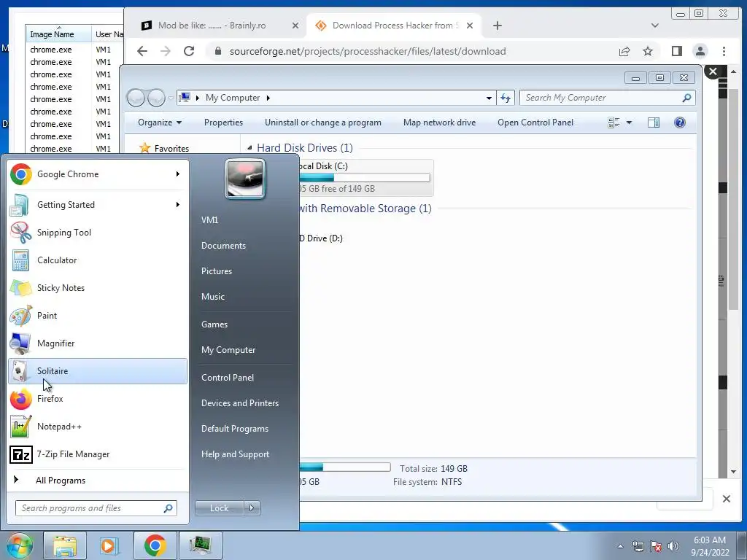
Task: Click Map network drive
Action: point(439,122)
